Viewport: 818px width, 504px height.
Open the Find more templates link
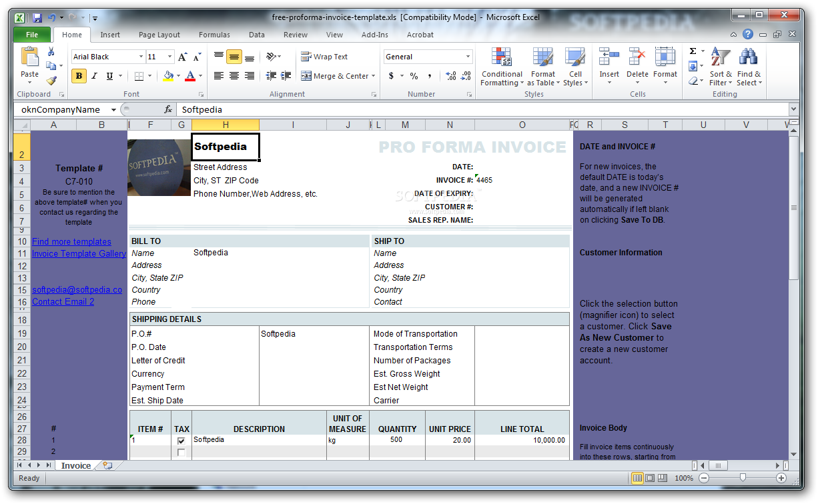pyautogui.click(x=71, y=241)
